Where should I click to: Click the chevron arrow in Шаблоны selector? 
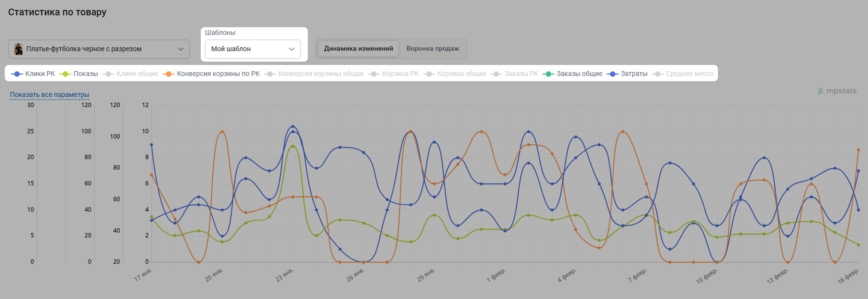(x=292, y=49)
